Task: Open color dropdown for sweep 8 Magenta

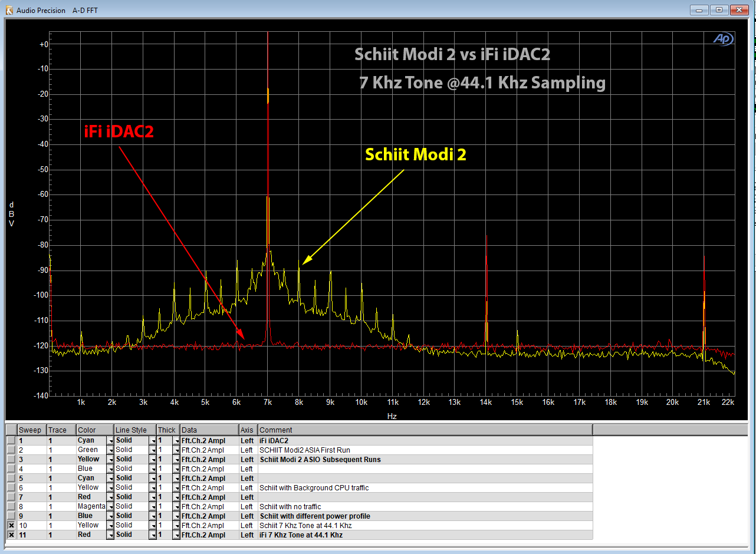Action: point(110,506)
